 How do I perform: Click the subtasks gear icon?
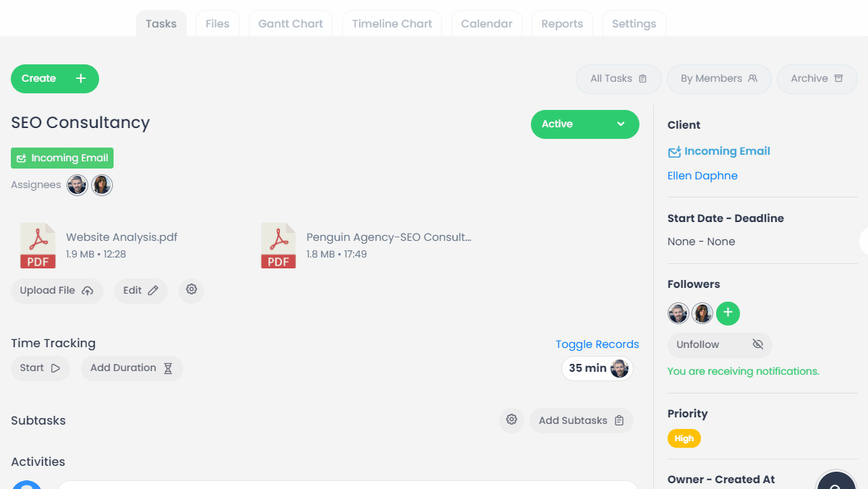tap(511, 420)
